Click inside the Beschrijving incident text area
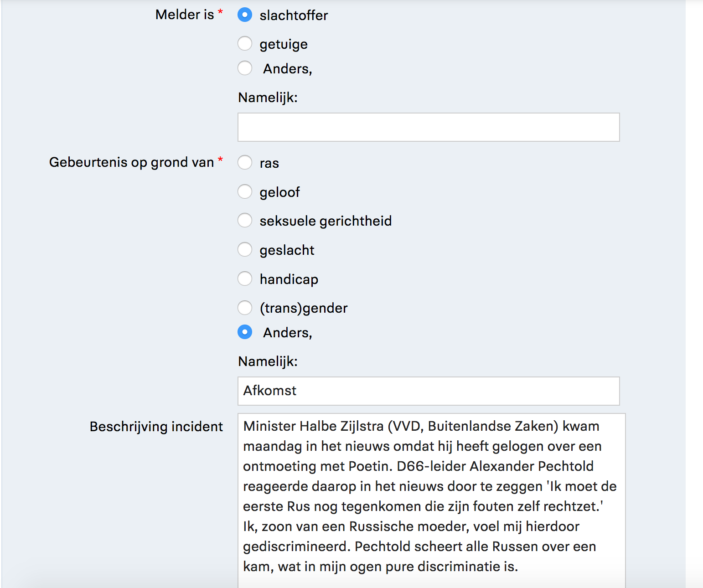Viewport: 703px width, 588px height. click(431, 500)
